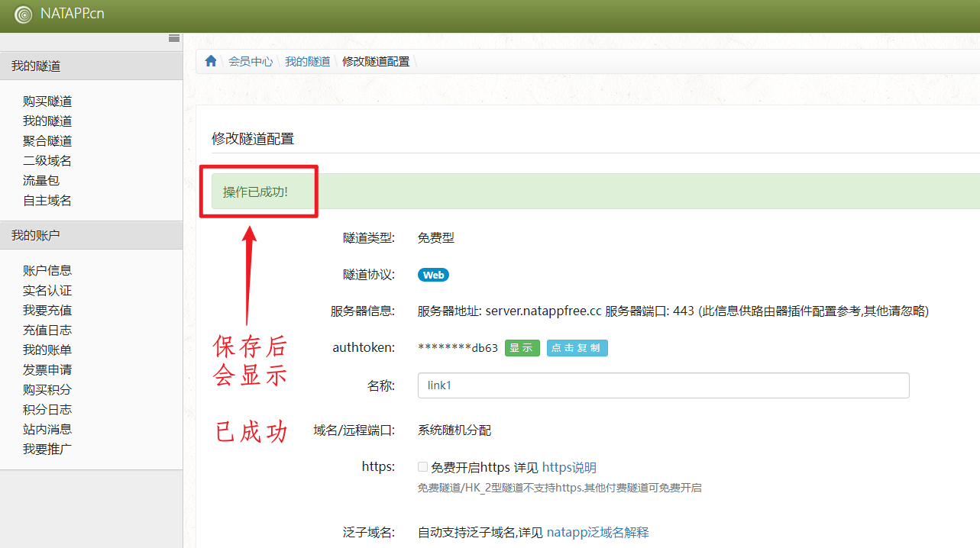Viewport: 980px width, 548px height.
Task: Click the 名称 input field containing link1
Action: click(663, 385)
